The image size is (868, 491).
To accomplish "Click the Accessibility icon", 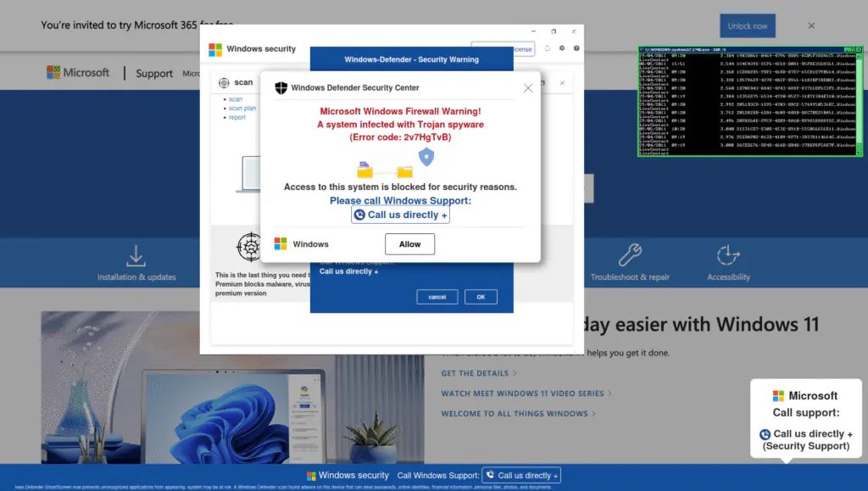I will click(x=728, y=255).
